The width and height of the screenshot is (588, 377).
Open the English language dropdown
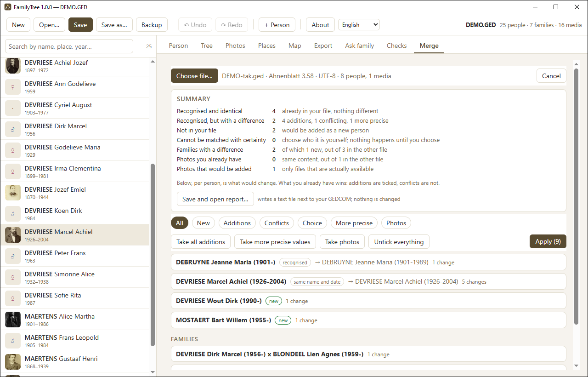tap(359, 25)
